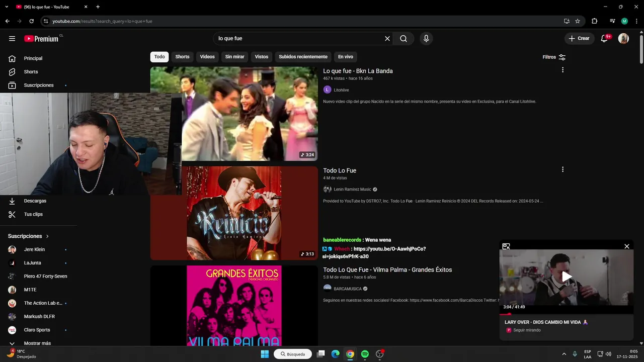Open options menu for Todo Lo Fue video
The height and width of the screenshot is (362, 644).
[562, 169]
